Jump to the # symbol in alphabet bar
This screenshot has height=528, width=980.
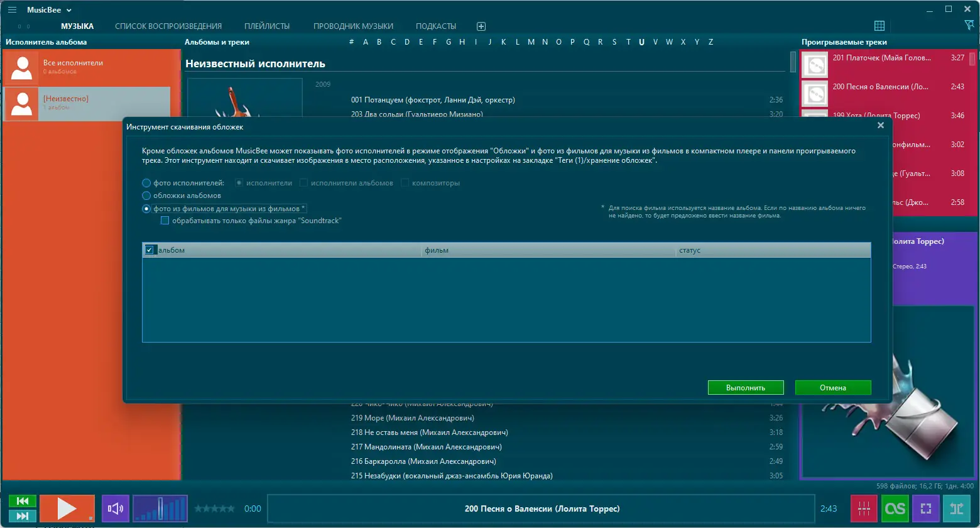point(352,42)
